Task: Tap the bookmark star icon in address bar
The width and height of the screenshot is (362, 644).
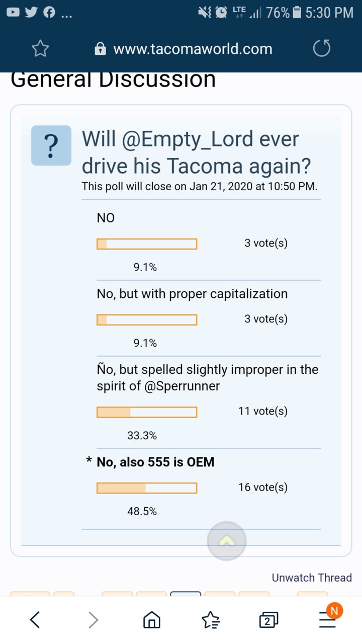Action: click(40, 49)
